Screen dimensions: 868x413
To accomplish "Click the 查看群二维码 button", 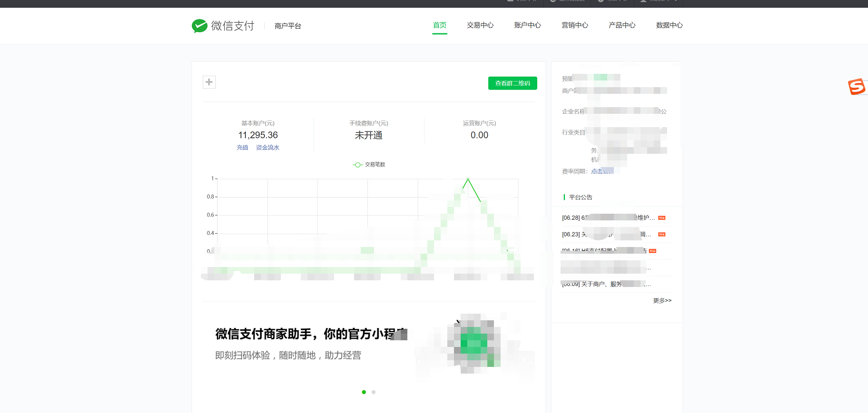I will (513, 83).
